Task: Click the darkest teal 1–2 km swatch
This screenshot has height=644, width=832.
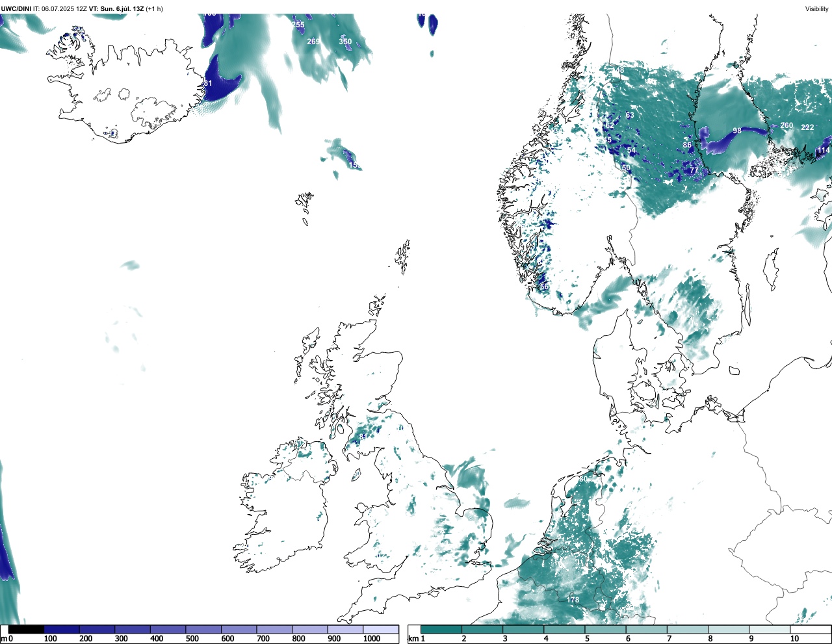Action: click(x=441, y=629)
